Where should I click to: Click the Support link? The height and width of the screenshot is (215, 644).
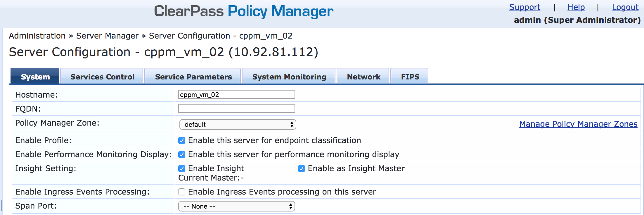(x=524, y=7)
